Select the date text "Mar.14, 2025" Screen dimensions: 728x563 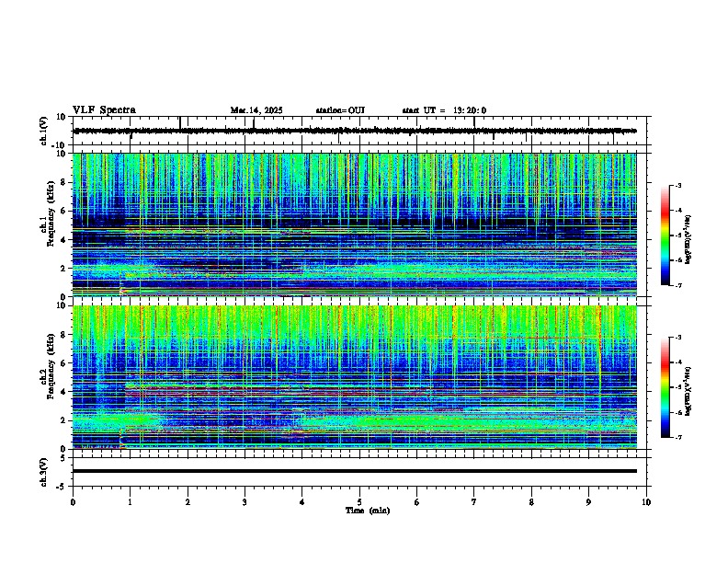[256, 110]
